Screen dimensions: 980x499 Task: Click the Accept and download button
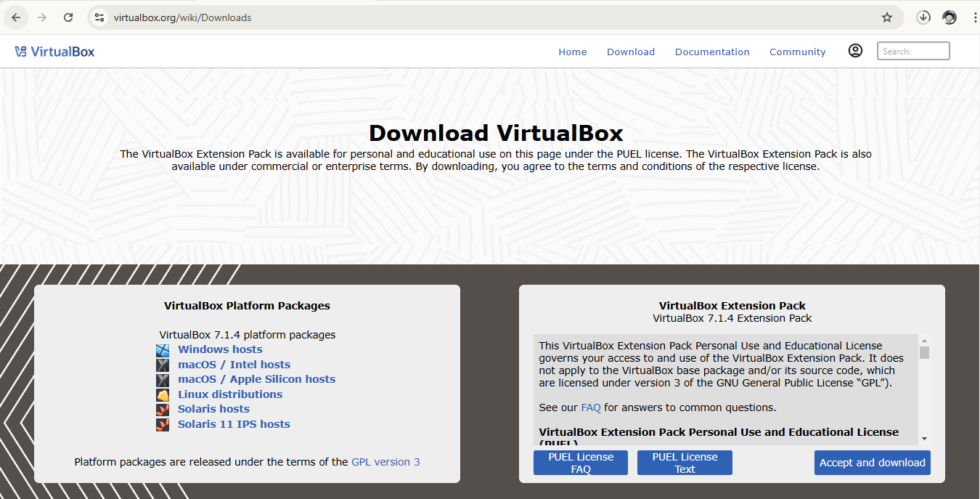click(872, 462)
